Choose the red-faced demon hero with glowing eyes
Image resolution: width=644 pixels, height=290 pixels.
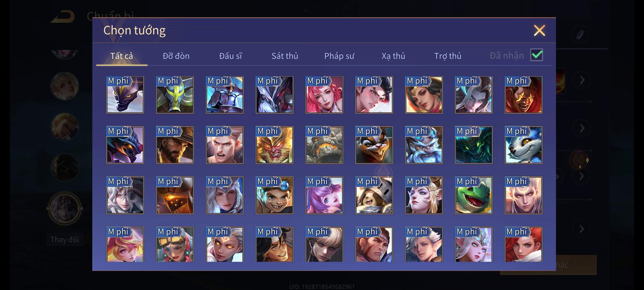[x=524, y=95]
